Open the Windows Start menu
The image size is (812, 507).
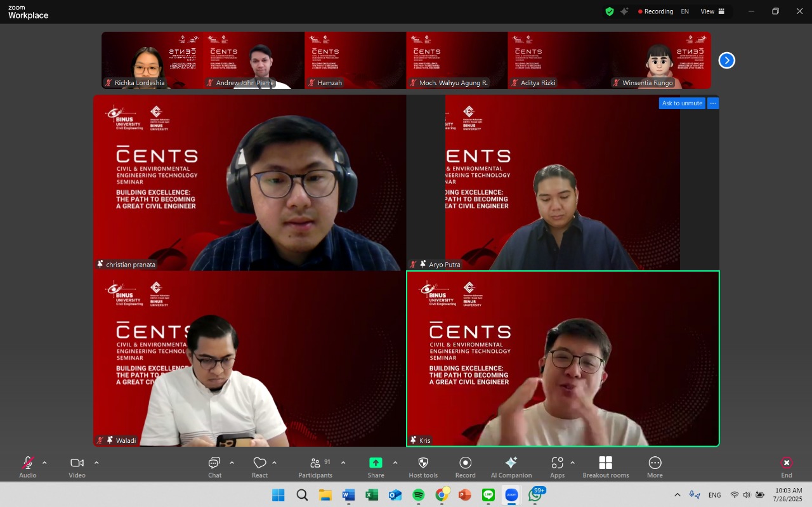coord(278,495)
